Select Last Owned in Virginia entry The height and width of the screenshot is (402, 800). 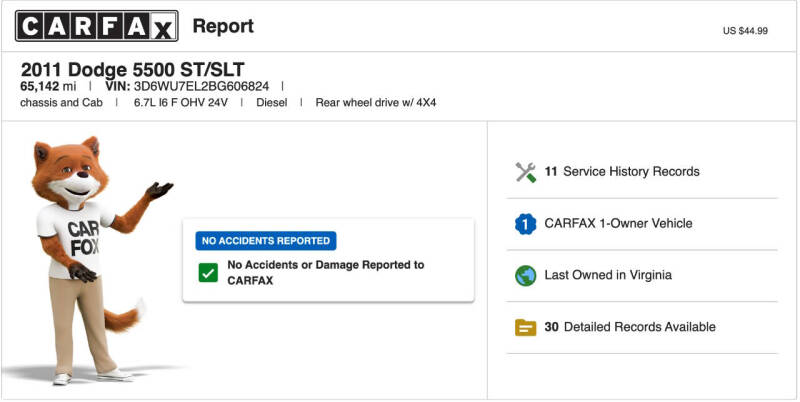[x=608, y=275]
